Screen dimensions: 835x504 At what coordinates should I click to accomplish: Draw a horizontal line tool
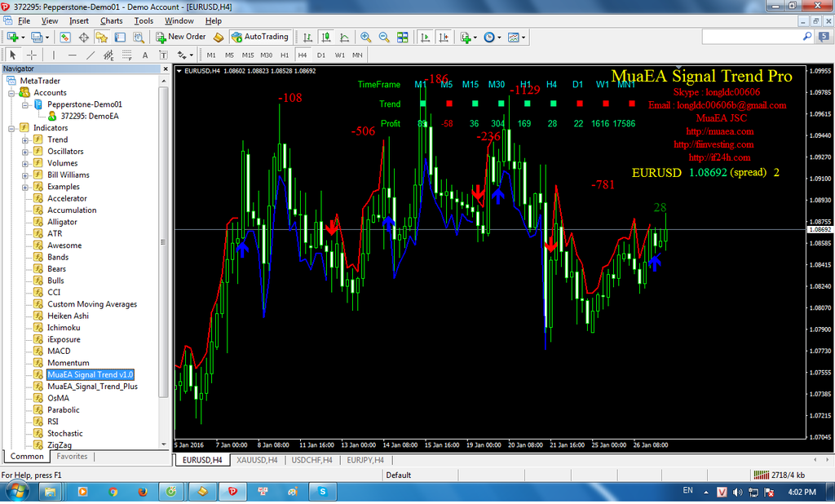[x=72, y=55]
